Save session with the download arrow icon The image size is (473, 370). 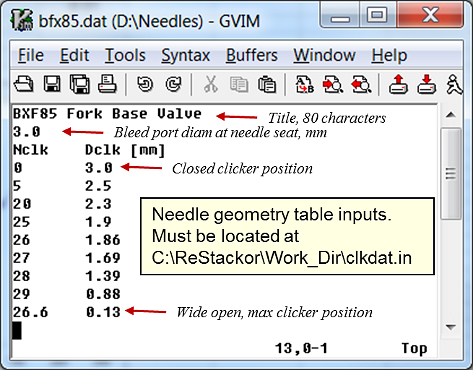pos(427,84)
